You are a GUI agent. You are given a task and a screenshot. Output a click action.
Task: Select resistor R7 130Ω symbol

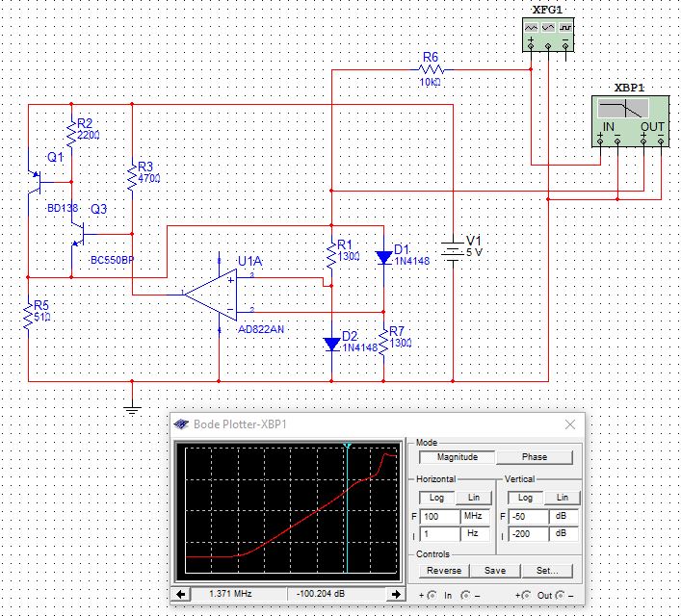[x=384, y=343]
